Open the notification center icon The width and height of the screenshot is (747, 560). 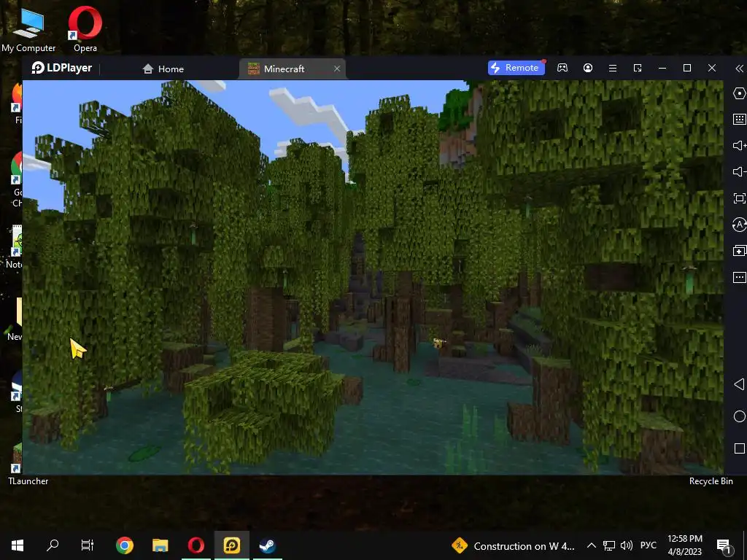click(x=724, y=545)
